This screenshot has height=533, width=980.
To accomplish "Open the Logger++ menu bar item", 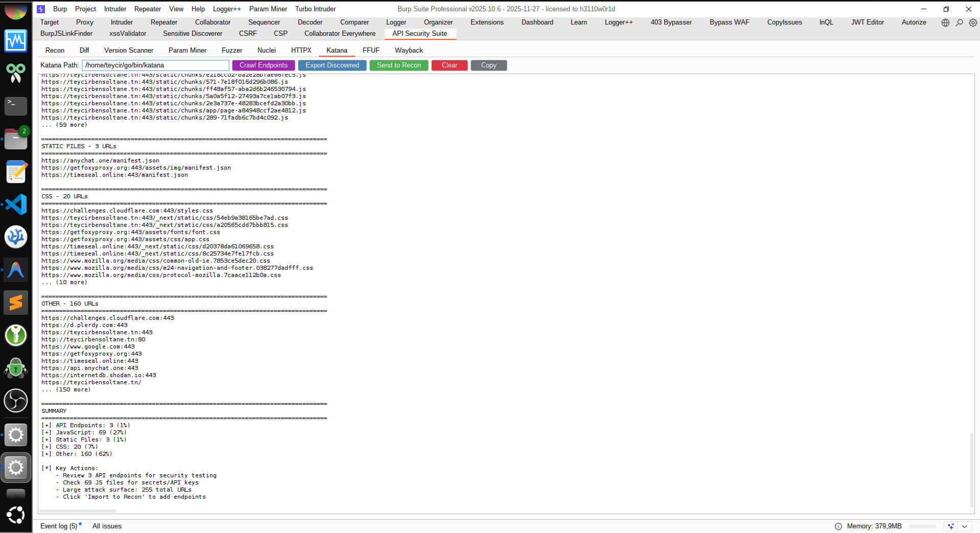I will (227, 9).
